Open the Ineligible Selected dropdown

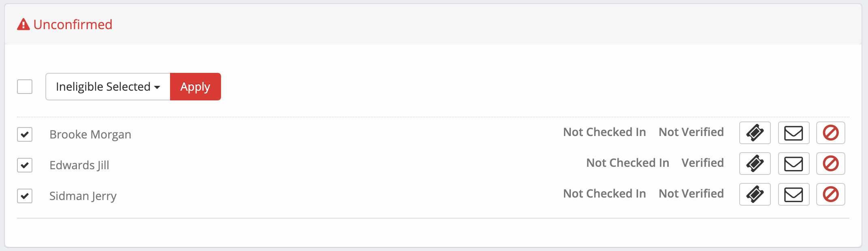click(x=108, y=87)
